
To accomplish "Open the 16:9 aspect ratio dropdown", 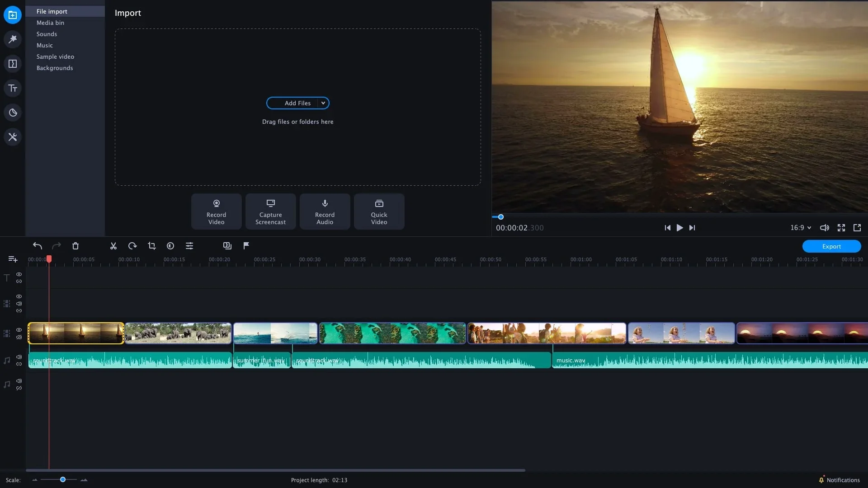I will (801, 228).
